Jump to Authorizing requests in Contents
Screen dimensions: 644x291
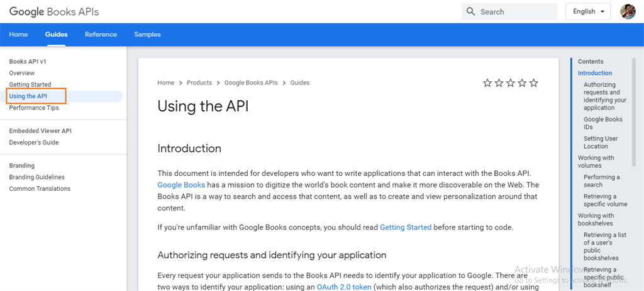pos(605,96)
